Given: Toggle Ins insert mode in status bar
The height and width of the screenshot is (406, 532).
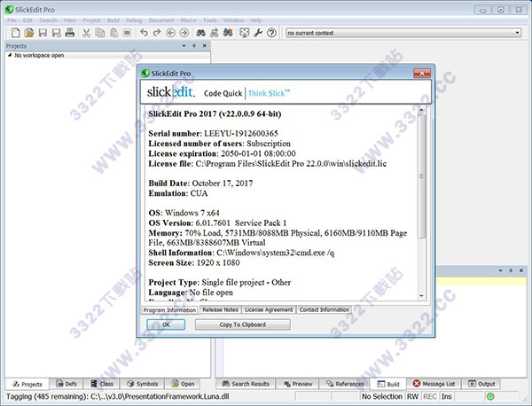Looking at the screenshot, I should (447, 397).
